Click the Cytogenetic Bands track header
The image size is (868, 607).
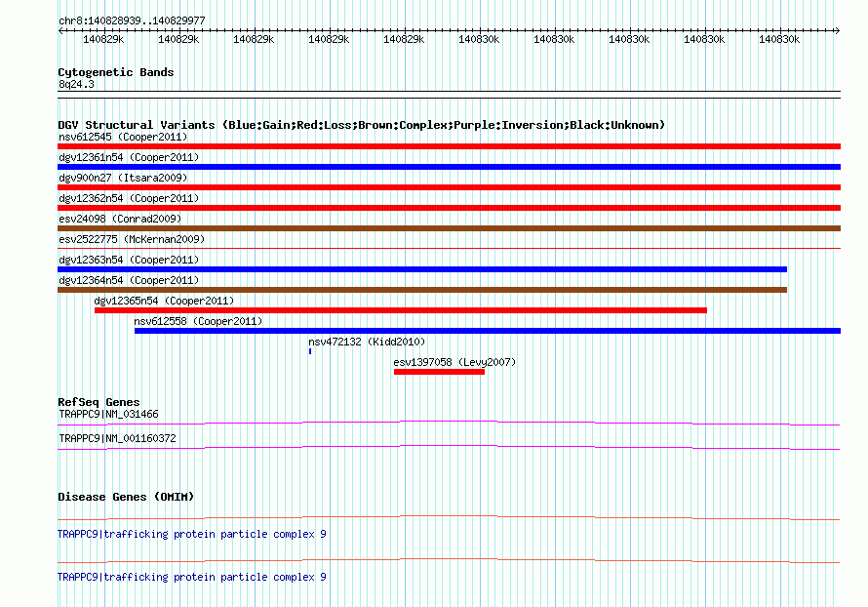116,72
